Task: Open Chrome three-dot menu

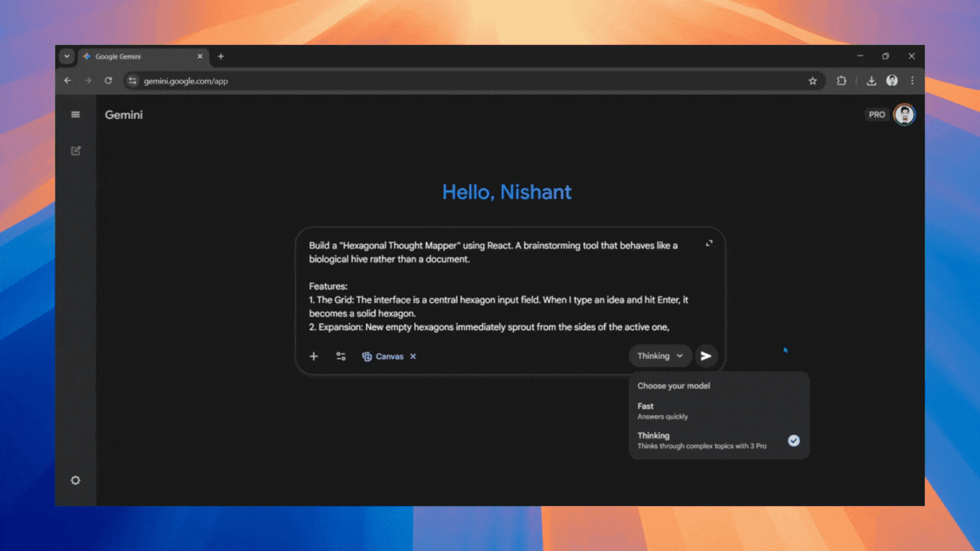Action: [x=912, y=81]
